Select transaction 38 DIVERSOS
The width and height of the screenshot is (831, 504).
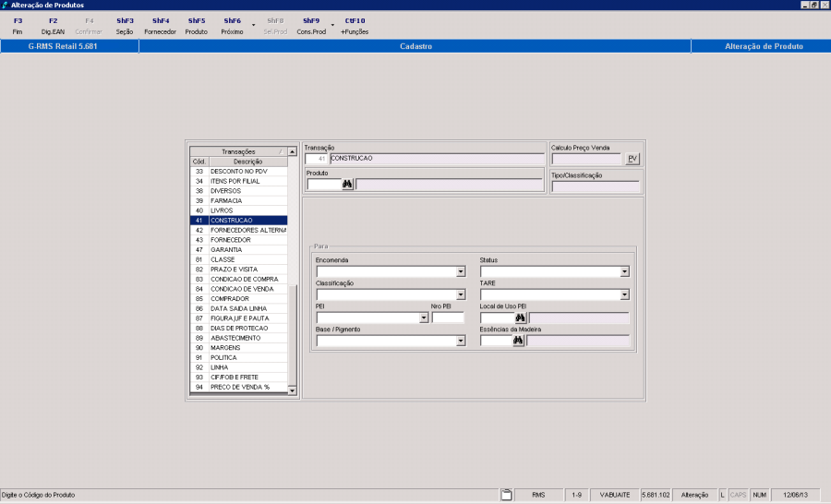point(238,191)
